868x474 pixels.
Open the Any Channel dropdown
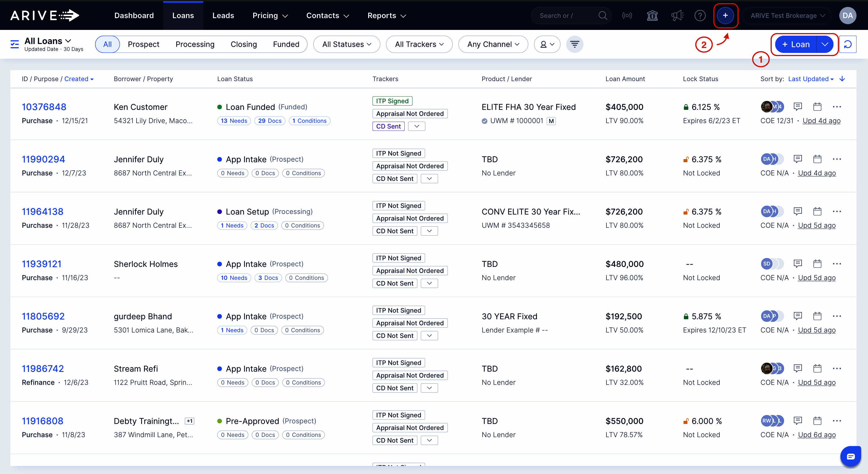pos(493,44)
